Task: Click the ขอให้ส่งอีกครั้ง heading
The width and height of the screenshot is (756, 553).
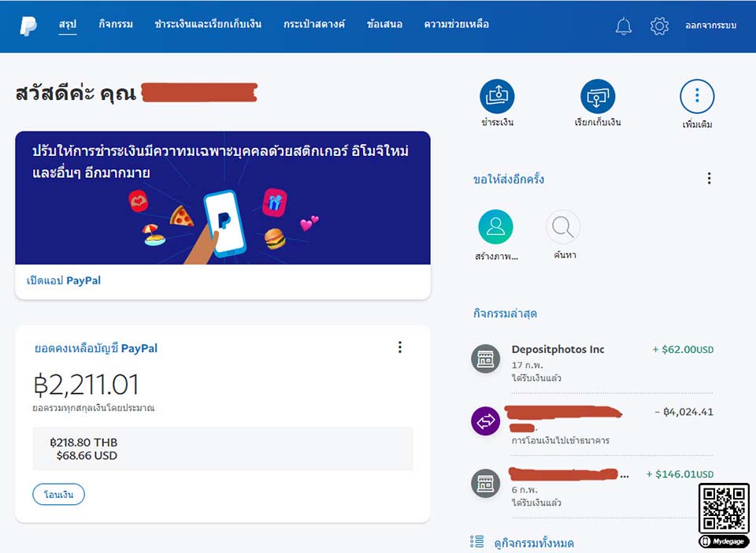Action: coord(508,180)
